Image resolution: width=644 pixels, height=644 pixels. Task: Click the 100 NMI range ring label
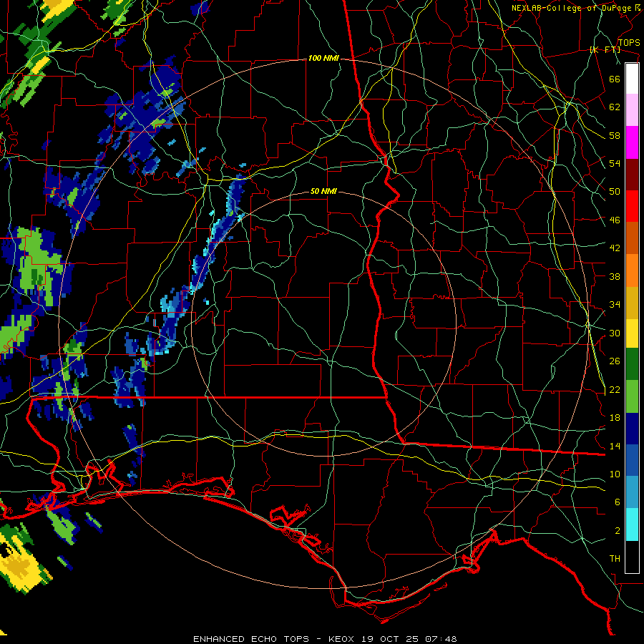(x=323, y=59)
